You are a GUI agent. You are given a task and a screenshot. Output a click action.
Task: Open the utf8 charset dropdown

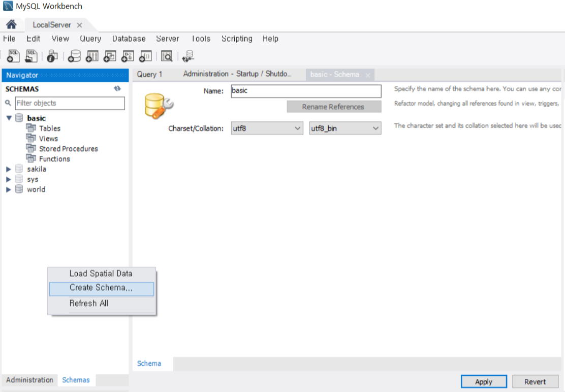[x=267, y=128]
